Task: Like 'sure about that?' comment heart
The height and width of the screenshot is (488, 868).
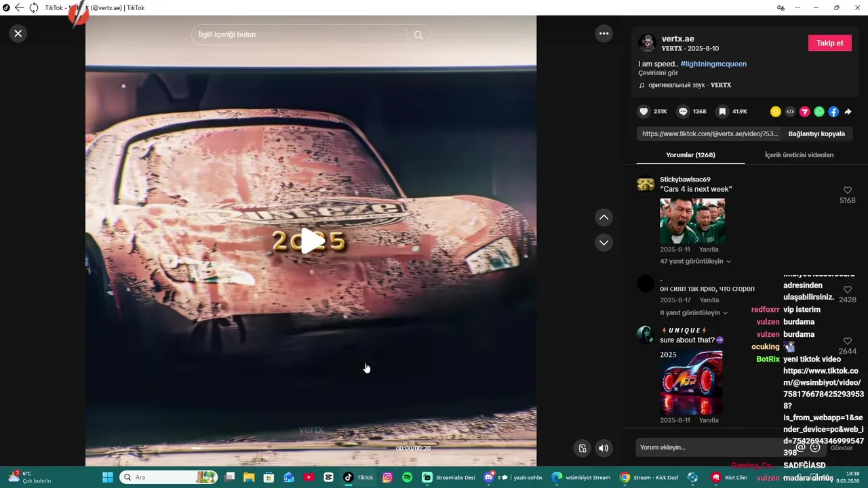Action: (847, 342)
